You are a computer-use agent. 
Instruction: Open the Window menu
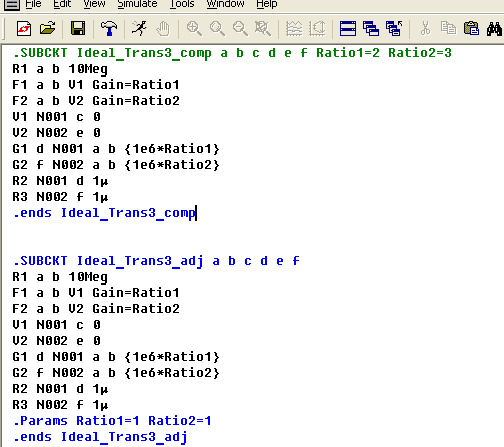[x=225, y=4]
